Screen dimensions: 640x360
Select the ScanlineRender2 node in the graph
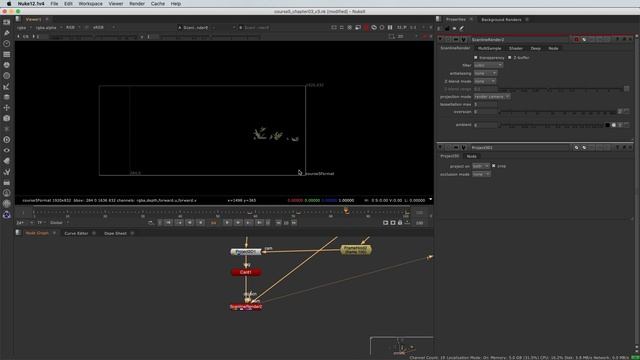click(x=246, y=307)
